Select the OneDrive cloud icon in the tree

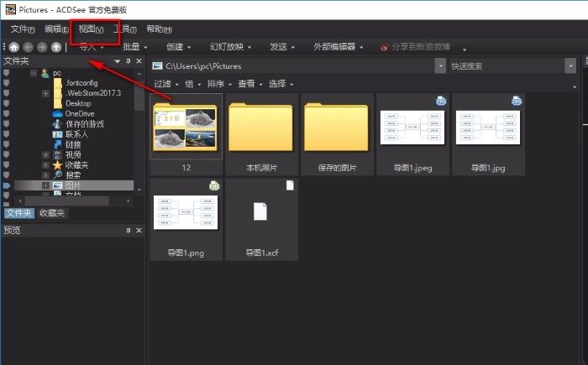(x=57, y=114)
